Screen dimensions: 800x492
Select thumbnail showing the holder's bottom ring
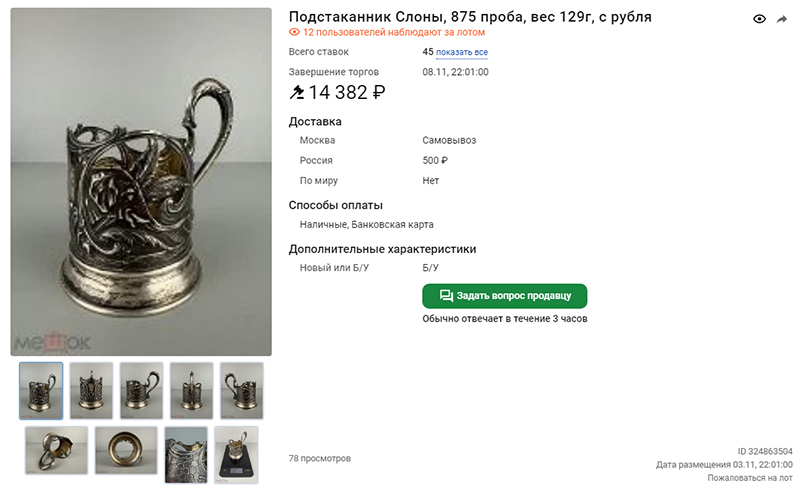point(126,451)
